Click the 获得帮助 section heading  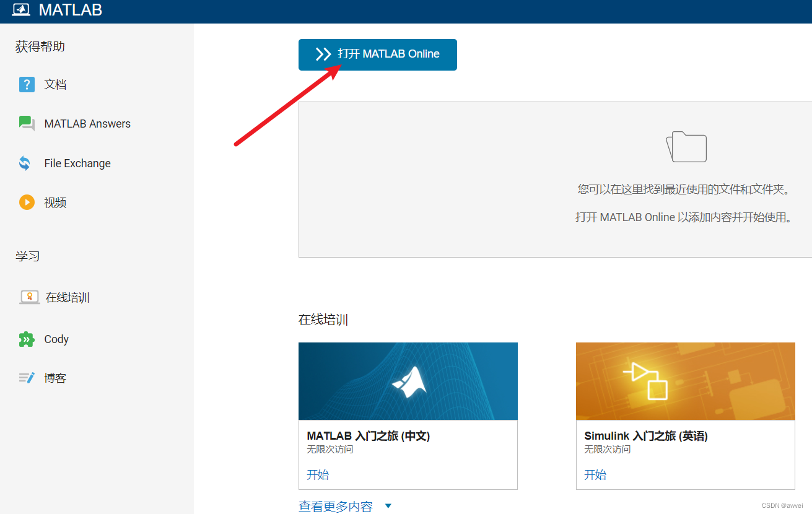click(40, 46)
